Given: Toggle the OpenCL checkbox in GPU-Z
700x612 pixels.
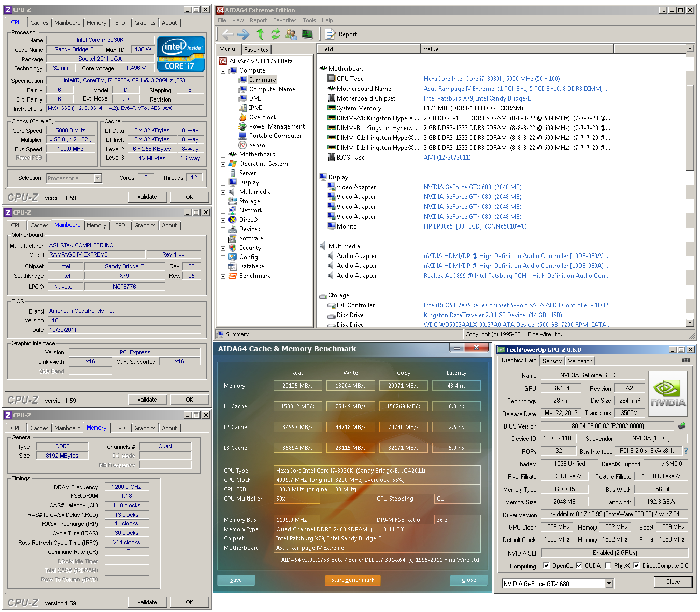Looking at the screenshot, I should coord(546,565).
